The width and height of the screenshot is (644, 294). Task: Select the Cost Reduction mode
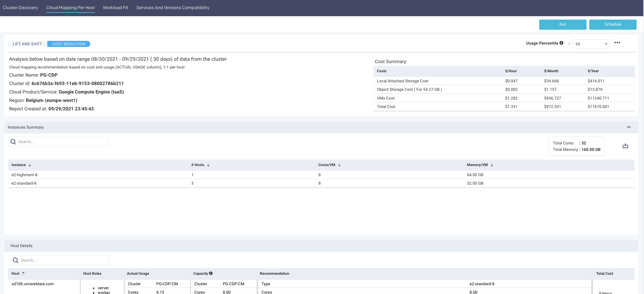[69, 44]
